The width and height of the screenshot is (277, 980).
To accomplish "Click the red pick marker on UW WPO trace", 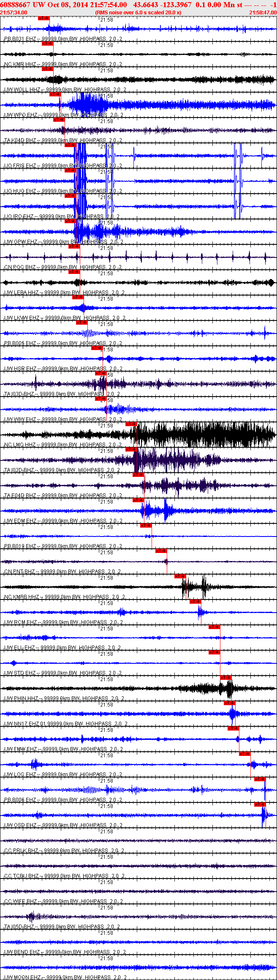I will coord(55,94).
